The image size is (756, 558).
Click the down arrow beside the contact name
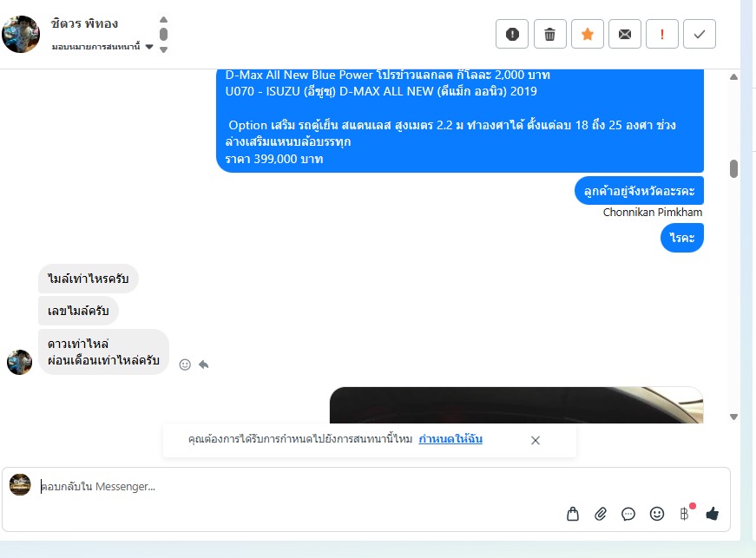(x=163, y=49)
